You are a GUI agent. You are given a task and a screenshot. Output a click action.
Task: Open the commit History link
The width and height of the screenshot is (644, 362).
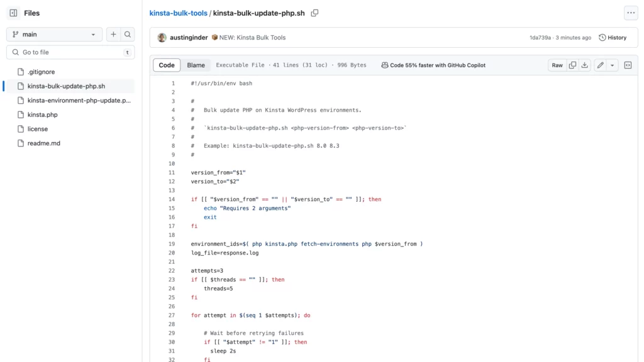613,38
